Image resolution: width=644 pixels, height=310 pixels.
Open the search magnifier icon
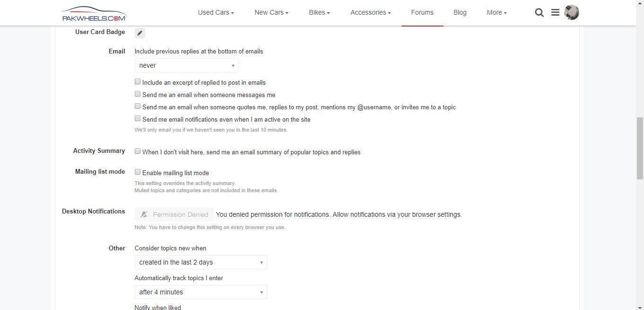pyautogui.click(x=539, y=13)
